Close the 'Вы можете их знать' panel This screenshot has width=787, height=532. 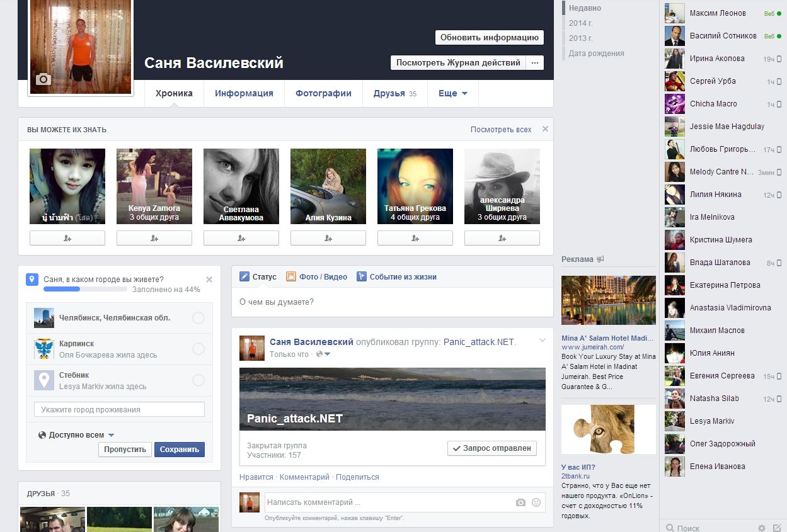[x=545, y=129]
